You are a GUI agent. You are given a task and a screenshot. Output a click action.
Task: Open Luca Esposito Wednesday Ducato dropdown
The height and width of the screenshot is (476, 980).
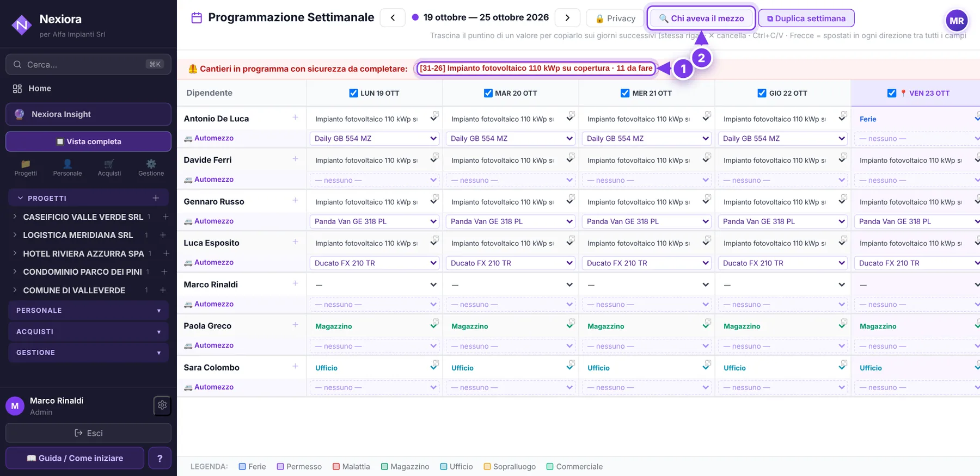(647, 263)
